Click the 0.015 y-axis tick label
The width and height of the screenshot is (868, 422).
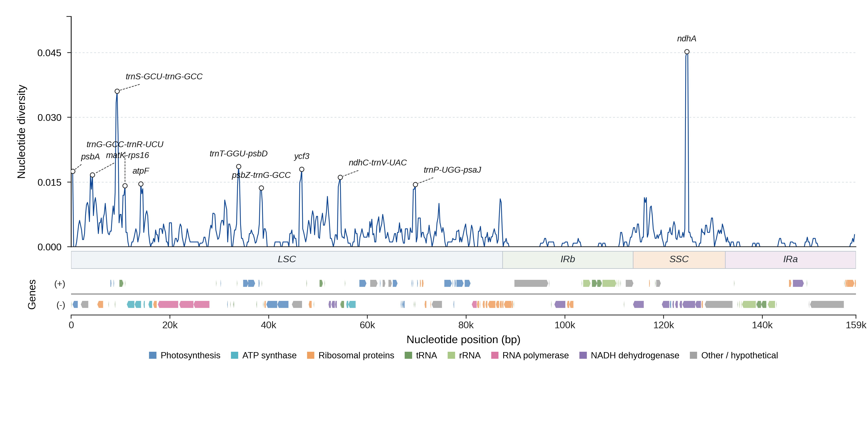tap(50, 182)
